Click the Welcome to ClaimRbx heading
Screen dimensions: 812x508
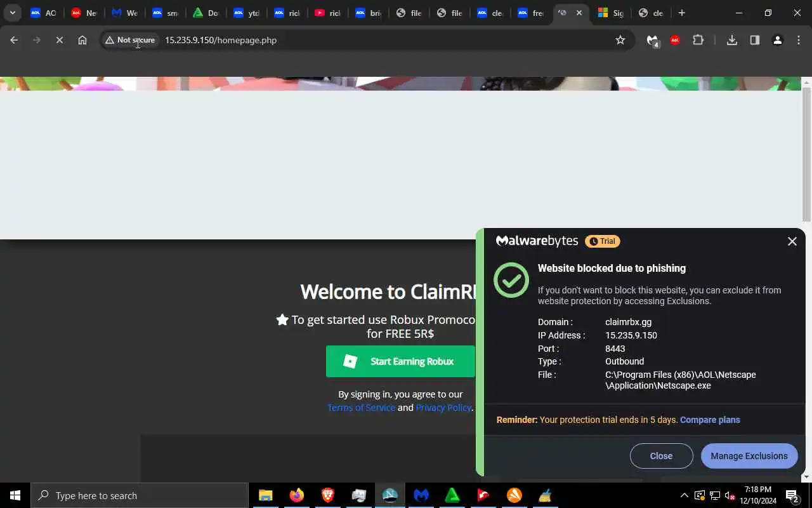point(388,291)
